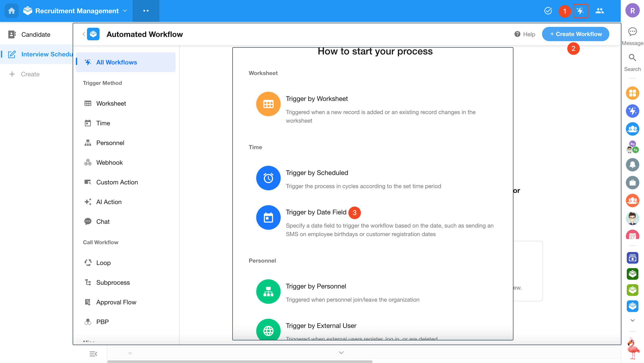Create a new sidebar item
Viewport: 644px width, 363px height.
click(x=24, y=74)
